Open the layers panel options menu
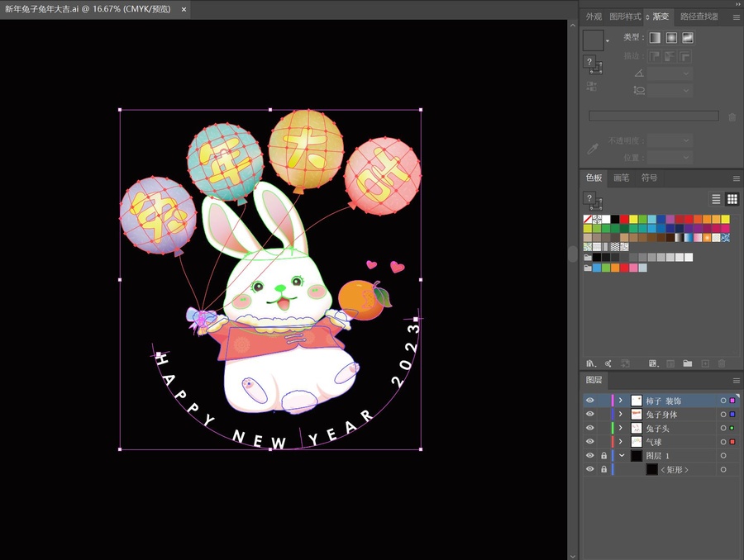Image resolution: width=744 pixels, height=560 pixels. click(x=737, y=381)
